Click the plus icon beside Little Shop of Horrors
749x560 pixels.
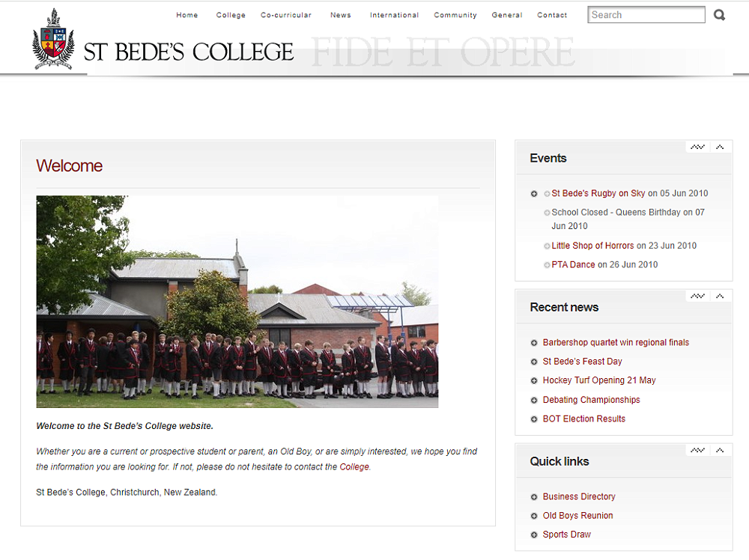pos(547,246)
